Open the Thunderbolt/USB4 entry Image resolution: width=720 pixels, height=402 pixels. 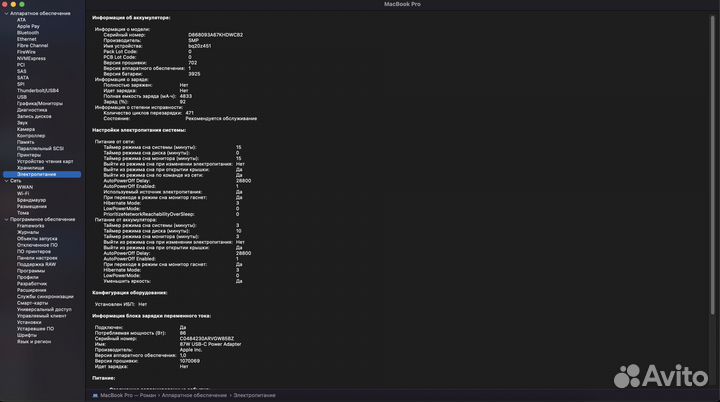pyautogui.click(x=38, y=91)
